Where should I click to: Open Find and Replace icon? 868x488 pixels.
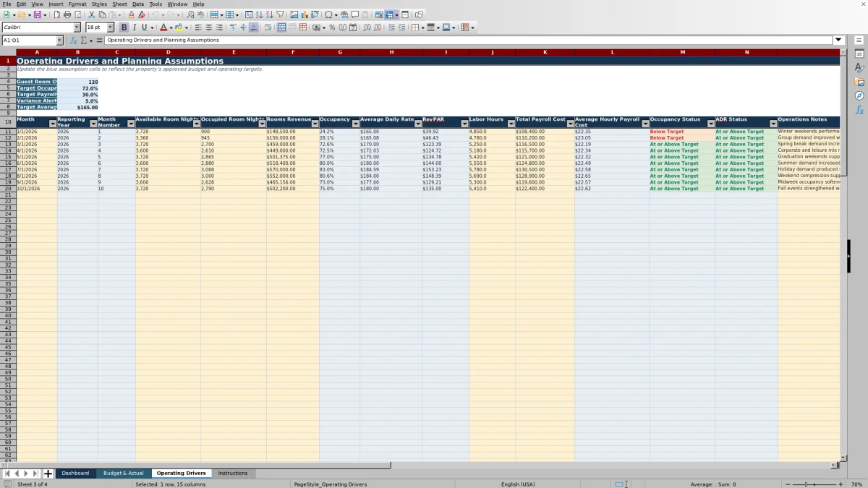click(190, 14)
